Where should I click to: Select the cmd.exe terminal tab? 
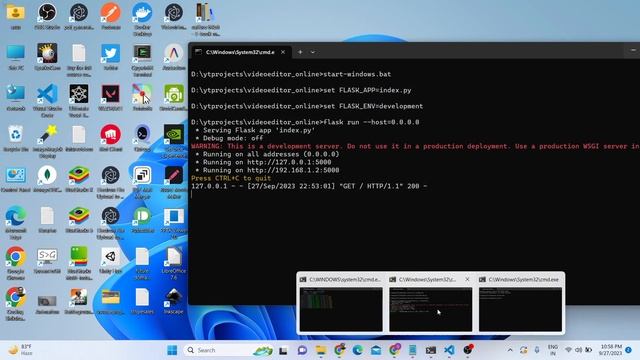click(x=241, y=52)
